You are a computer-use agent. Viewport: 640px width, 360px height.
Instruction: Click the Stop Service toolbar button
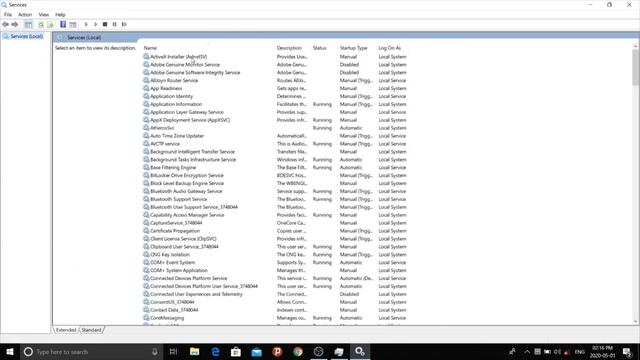[105, 24]
